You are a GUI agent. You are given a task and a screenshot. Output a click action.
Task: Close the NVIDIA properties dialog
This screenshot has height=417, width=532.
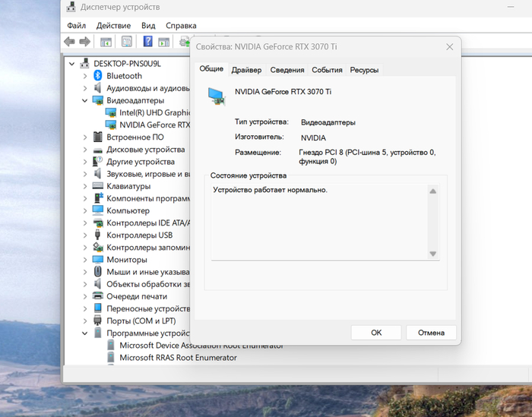pos(450,47)
